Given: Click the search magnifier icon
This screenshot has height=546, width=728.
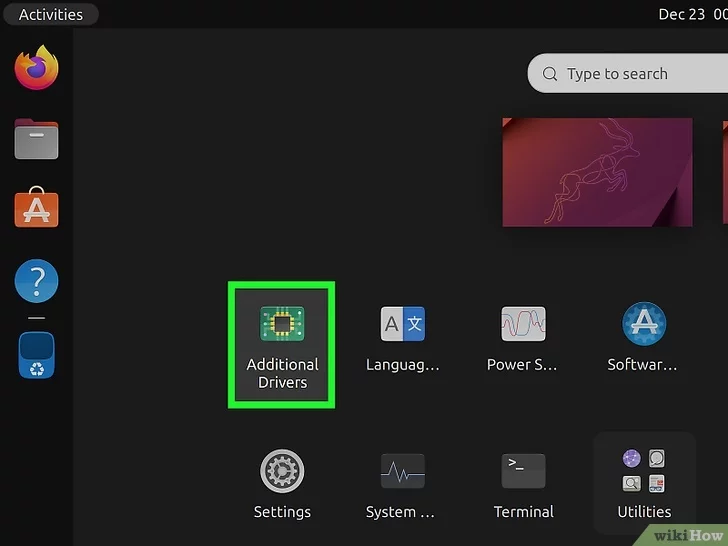Looking at the screenshot, I should (550, 74).
